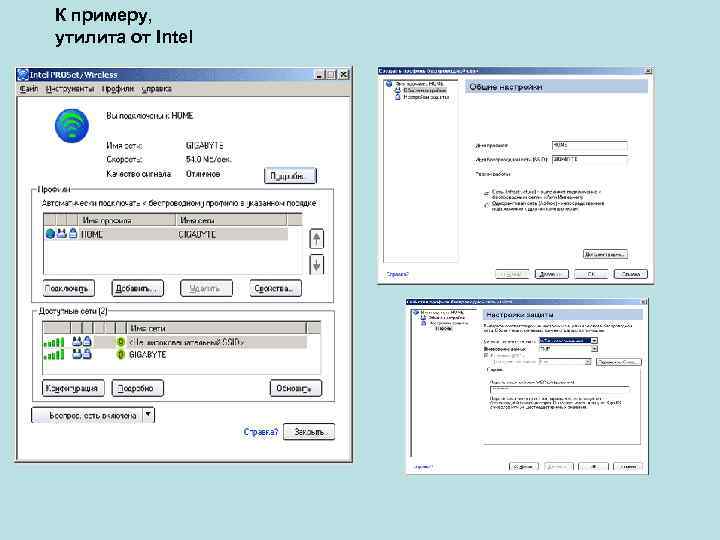Click the profile root icon in Security Settings tree

click(416, 312)
